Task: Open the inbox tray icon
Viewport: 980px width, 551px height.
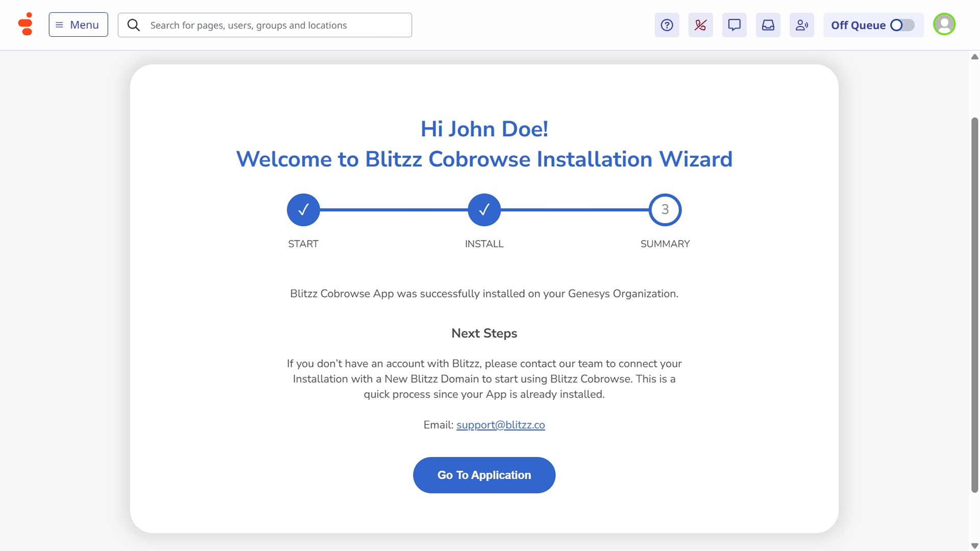Action: (768, 25)
